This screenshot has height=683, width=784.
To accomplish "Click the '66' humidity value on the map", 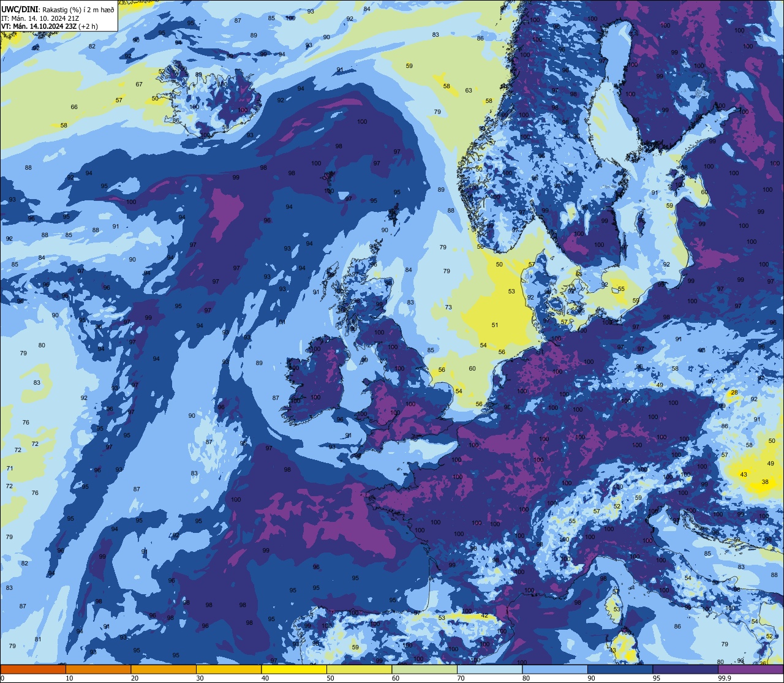I will 74,107.
